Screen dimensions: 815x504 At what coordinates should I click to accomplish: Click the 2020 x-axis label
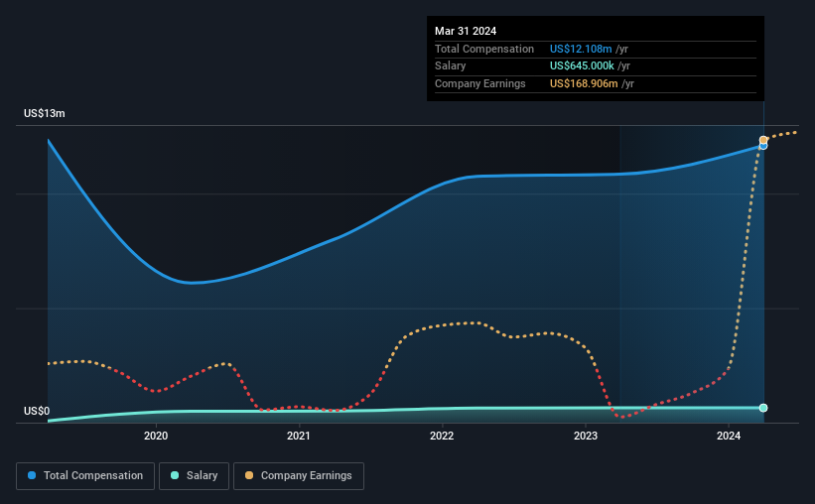(156, 436)
